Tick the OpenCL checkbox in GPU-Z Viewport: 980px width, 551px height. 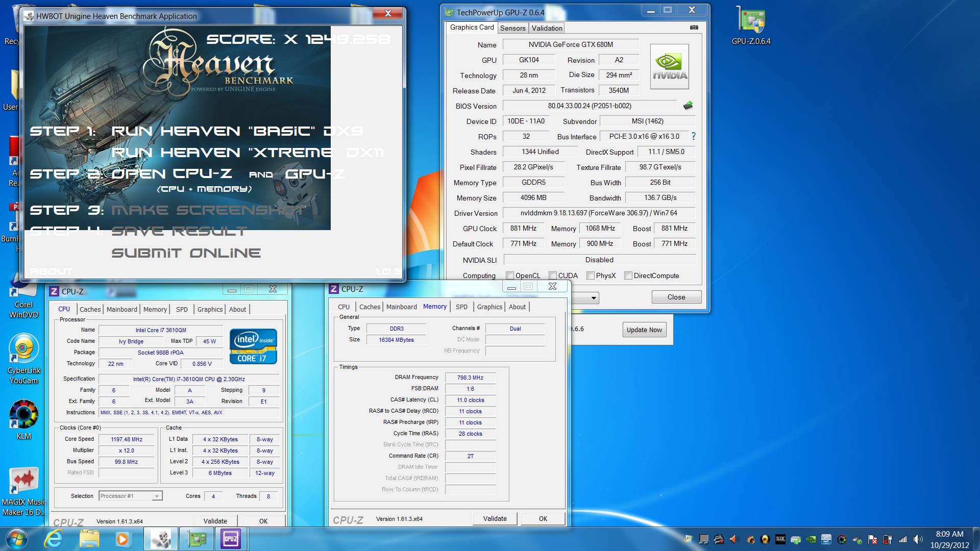click(509, 275)
